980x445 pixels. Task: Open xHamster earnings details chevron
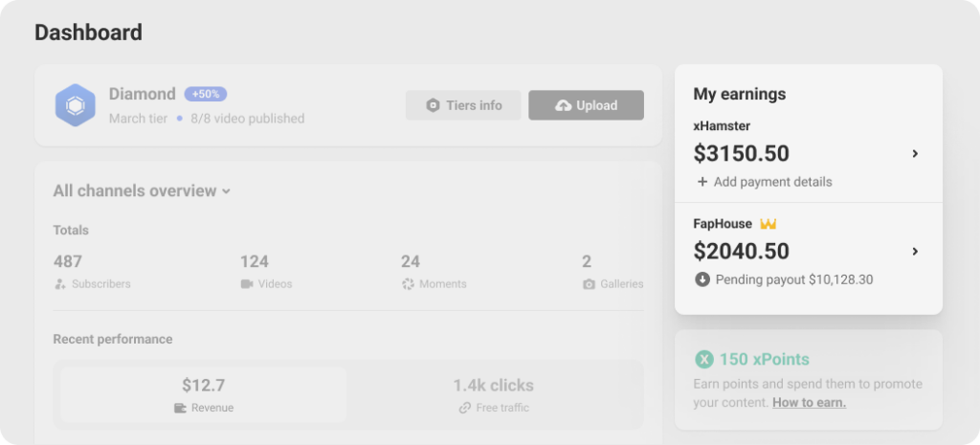pyautogui.click(x=915, y=153)
